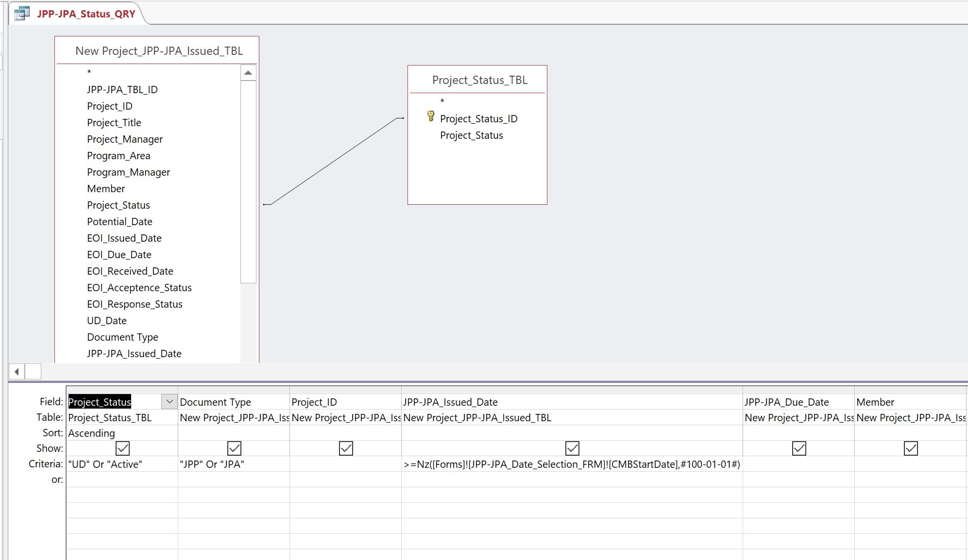Screen dimensions: 968x560
Task: Select asterisk in Project_Status_TBL field list
Action: [442, 101]
